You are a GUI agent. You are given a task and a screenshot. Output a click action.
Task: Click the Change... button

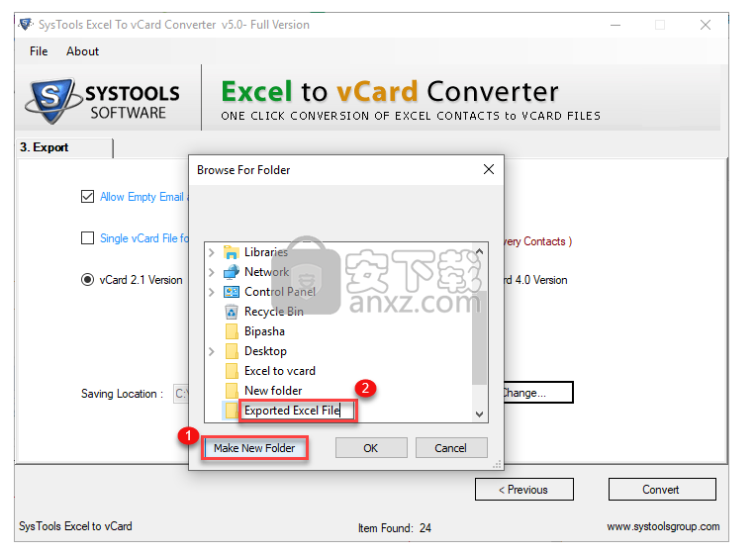[x=538, y=393]
